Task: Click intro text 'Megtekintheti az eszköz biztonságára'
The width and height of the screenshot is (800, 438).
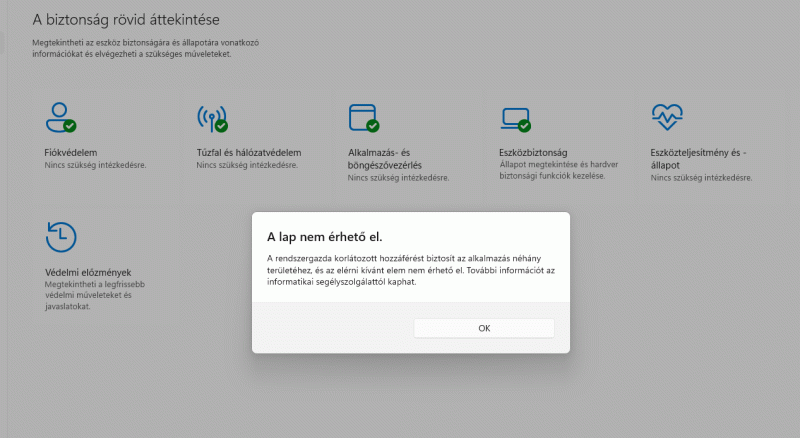Action: point(145,48)
